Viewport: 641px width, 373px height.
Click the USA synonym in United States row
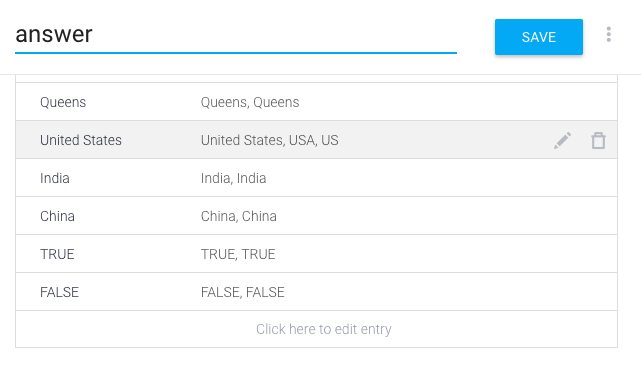tap(302, 140)
